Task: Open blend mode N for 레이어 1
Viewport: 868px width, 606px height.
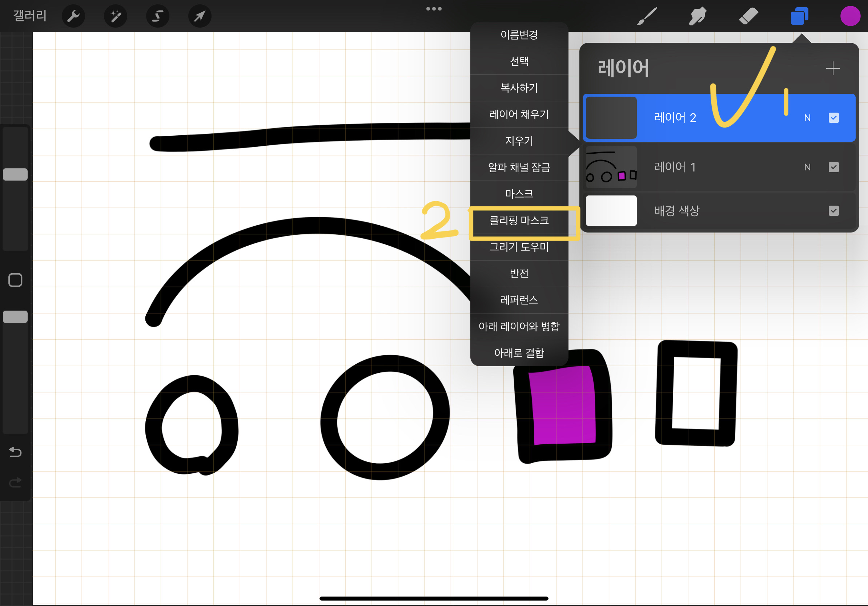Action: [x=807, y=167]
